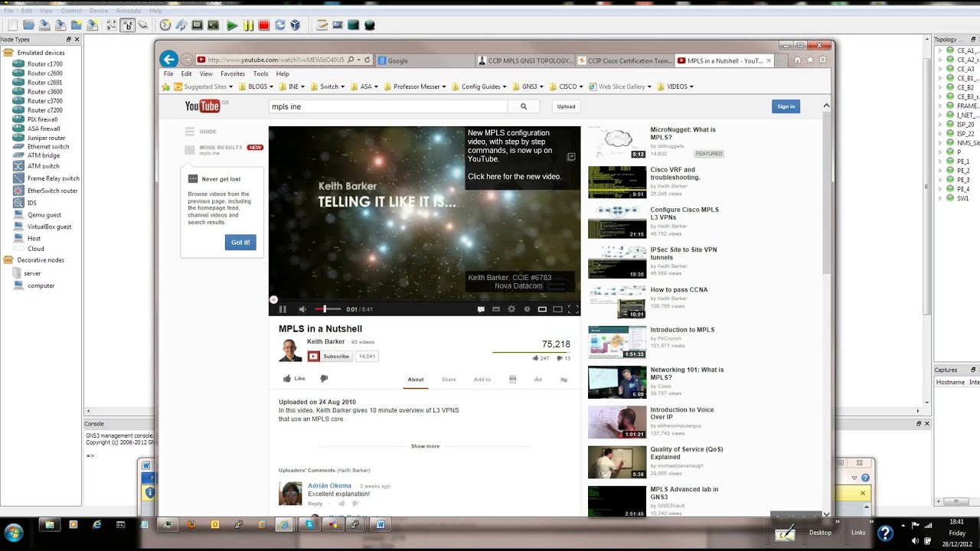
Task: Switch video player to small size
Action: (542, 309)
